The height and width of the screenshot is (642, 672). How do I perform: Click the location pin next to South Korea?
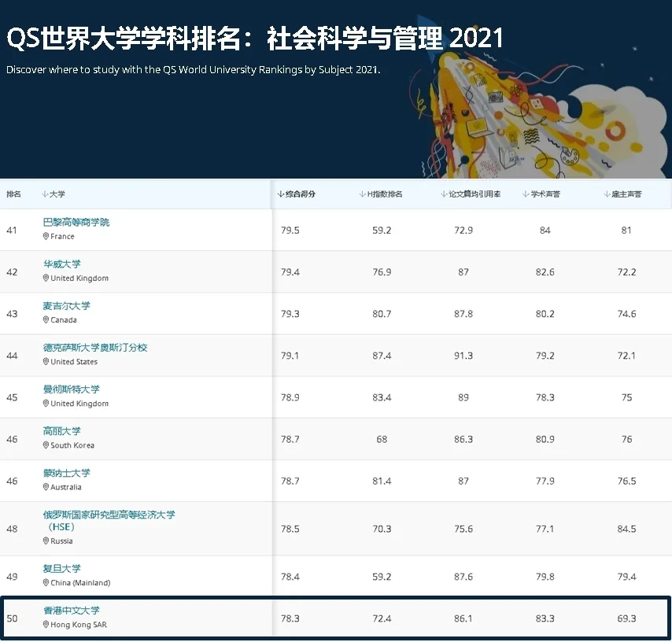[x=46, y=445]
